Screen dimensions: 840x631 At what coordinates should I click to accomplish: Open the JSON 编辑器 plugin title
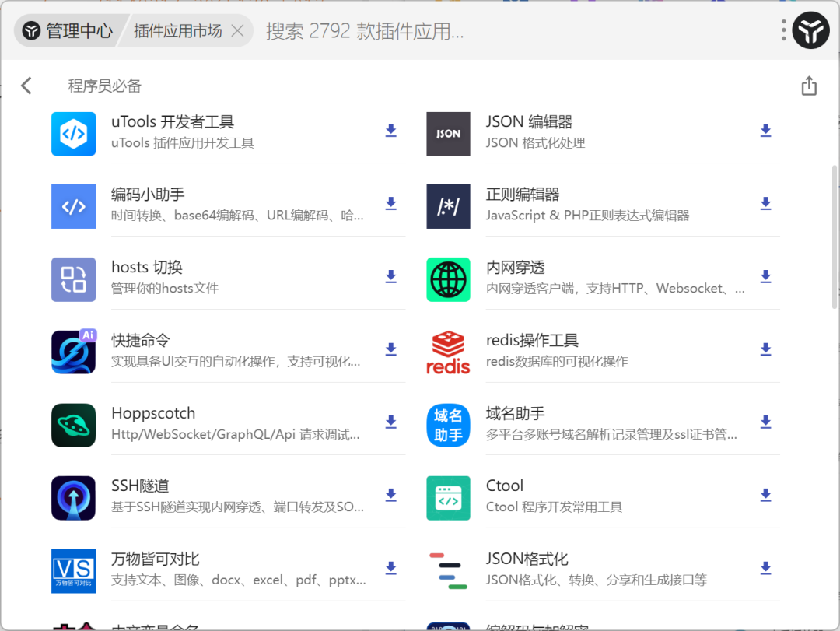pos(530,121)
